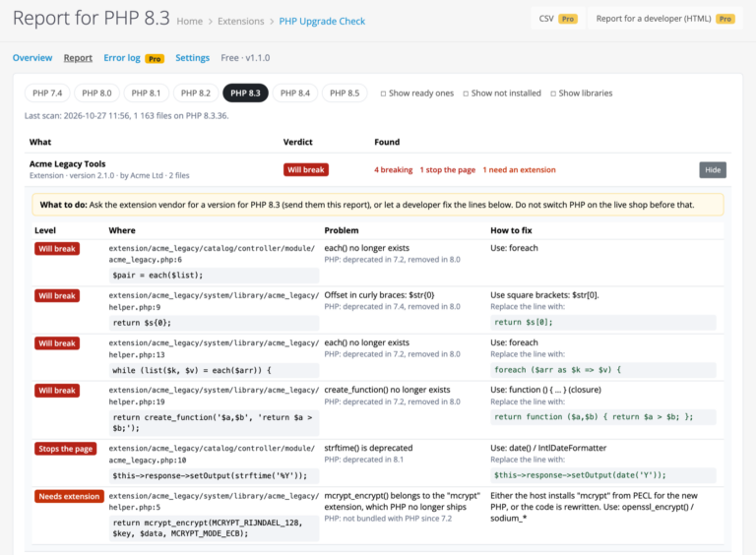Go to Home in the breadcrumb
The height and width of the screenshot is (555, 756).
coord(189,22)
